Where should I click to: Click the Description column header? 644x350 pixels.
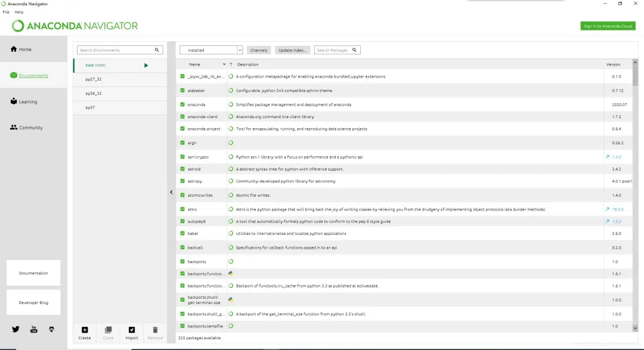click(x=248, y=64)
